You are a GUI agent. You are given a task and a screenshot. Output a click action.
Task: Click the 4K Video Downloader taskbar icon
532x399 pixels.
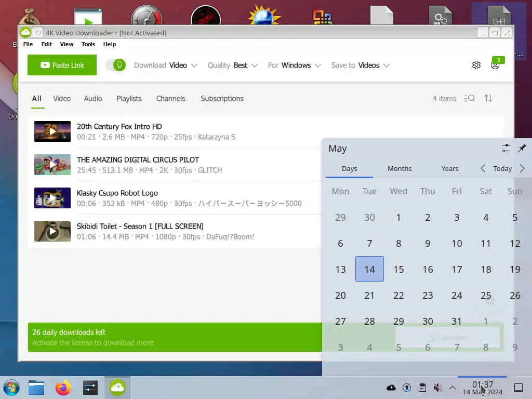click(117, 388)
